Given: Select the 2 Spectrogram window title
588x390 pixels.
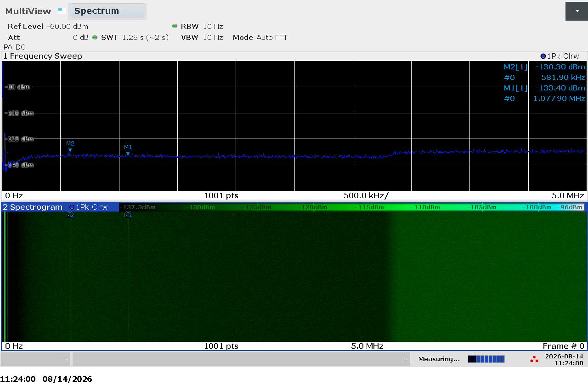Looking at the screenshot, I should click(33, 207).
